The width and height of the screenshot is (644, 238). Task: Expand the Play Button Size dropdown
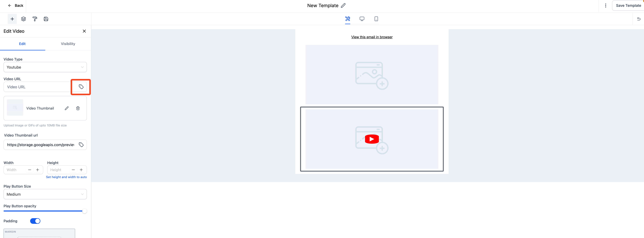coord(45,194)
